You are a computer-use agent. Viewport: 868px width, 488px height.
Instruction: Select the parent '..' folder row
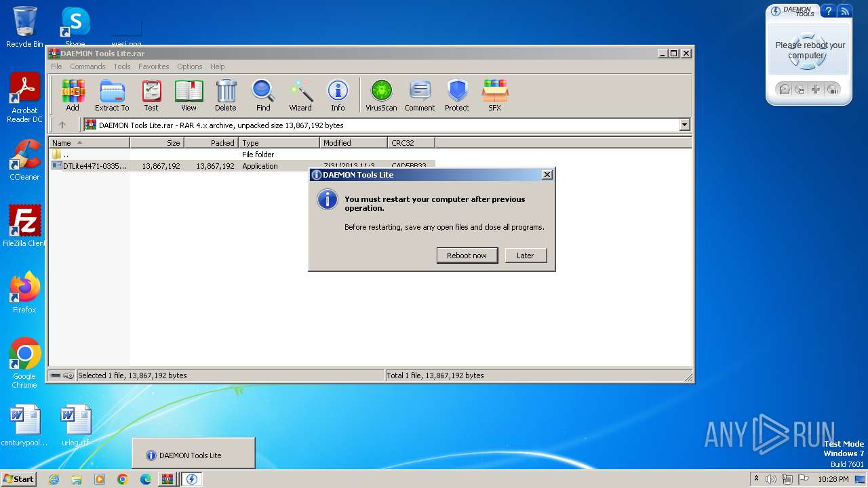click(x=242, y=155)
